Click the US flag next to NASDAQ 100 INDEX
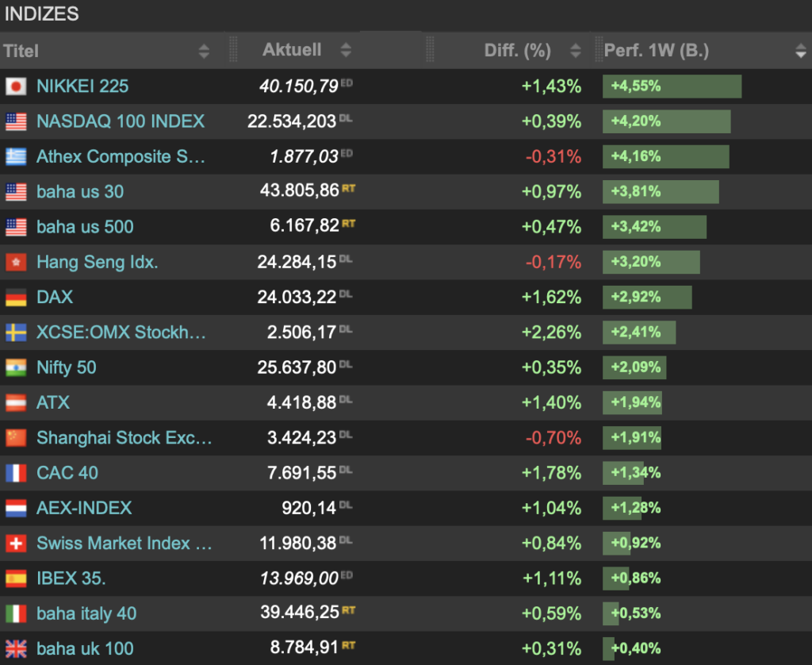The image size is (812, 665). [16, 121]
